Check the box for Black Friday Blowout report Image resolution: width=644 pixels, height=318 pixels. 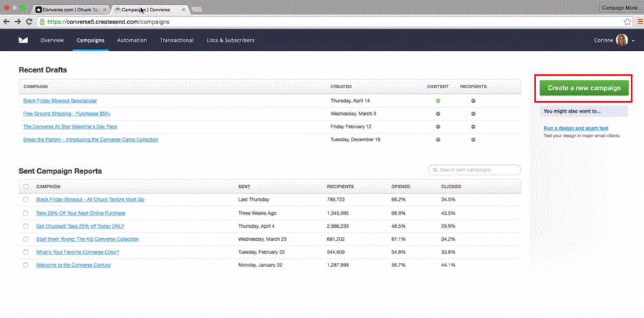(26, 200)
